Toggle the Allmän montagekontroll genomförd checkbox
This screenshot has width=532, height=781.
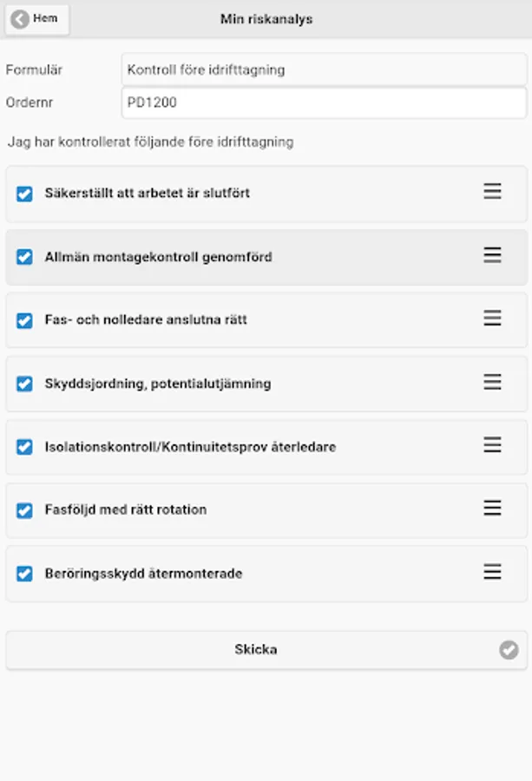(x=24, y=257)
